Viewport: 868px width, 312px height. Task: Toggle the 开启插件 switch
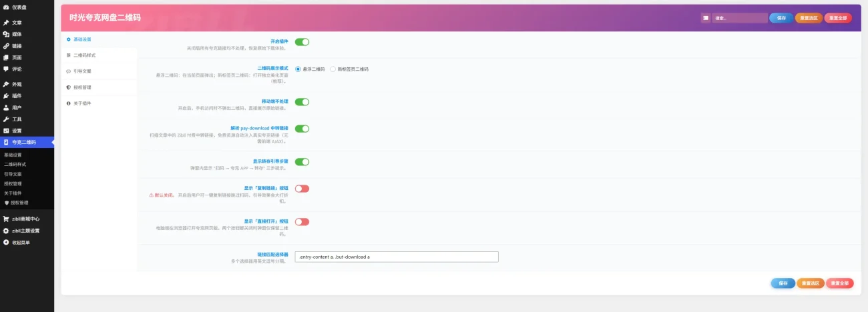tap(302, 42)
